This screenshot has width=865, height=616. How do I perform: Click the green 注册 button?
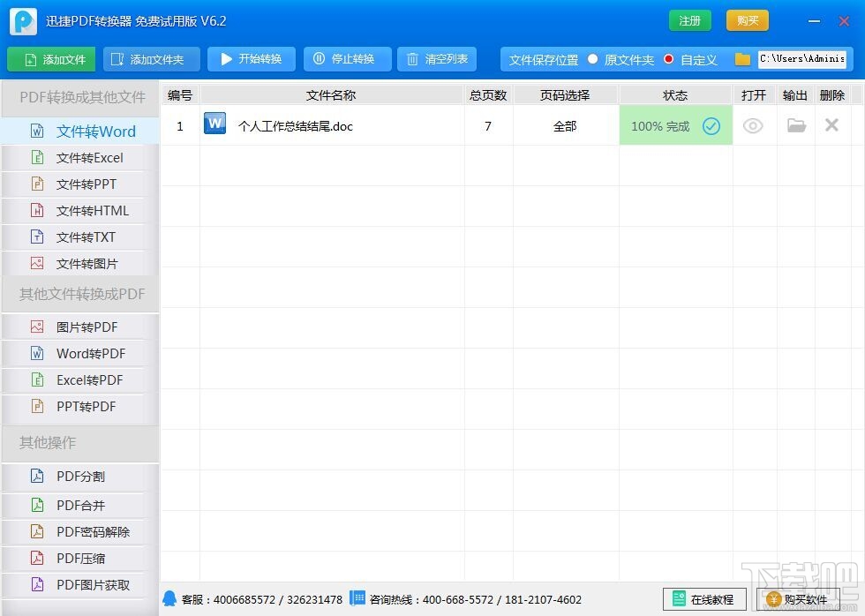pos(689,21)
